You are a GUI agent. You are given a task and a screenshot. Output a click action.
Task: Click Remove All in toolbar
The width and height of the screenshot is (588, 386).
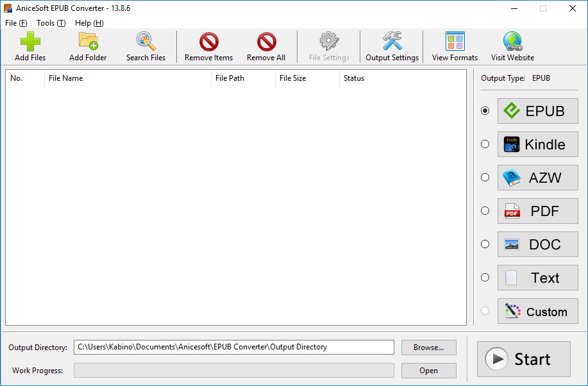click(266, 47)
